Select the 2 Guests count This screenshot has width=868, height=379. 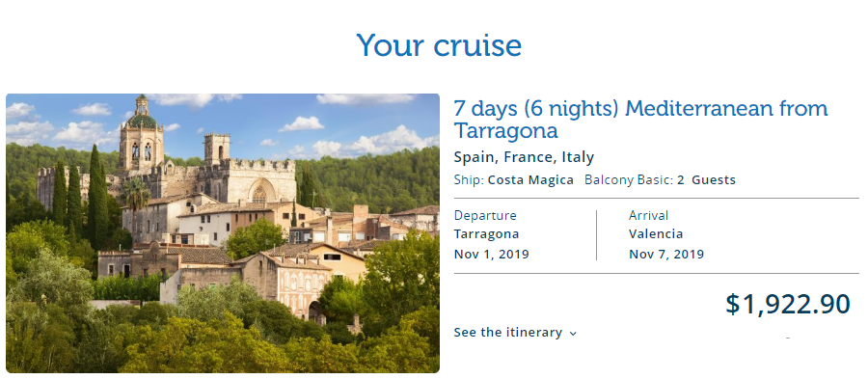[706, 180]
